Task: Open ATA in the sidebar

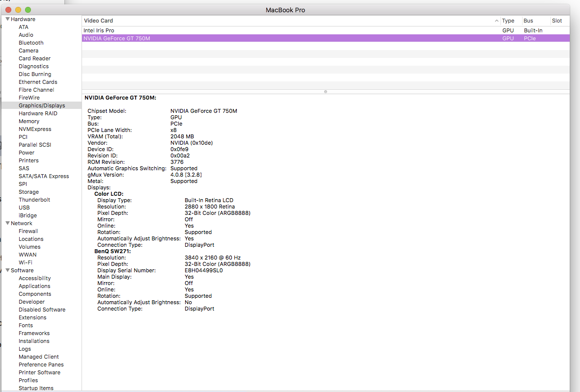Action: pos(23,27)
